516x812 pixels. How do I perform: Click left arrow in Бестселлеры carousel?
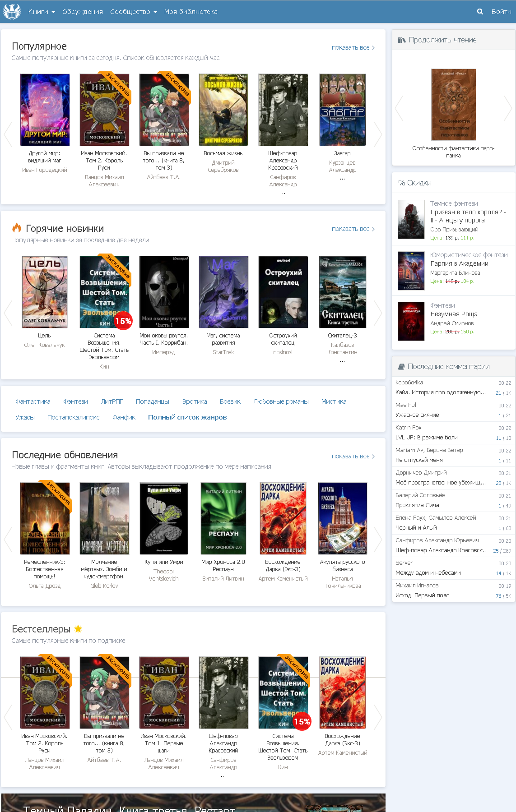coord(8,717)
